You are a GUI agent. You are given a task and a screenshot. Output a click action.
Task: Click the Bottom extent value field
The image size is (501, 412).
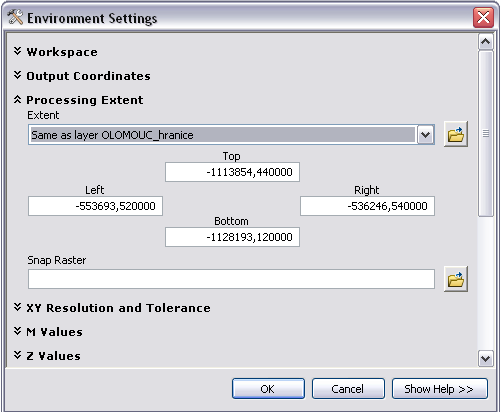tap(232, 237)
